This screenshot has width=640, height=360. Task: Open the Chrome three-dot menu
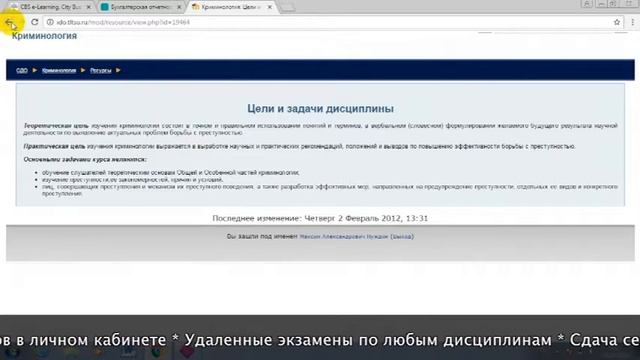(x=633, y=22)
